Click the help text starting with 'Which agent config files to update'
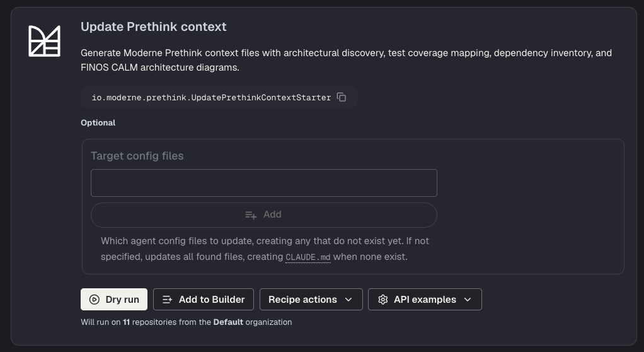The height and width of the screenshot is (352, 644). click(265, 249)
